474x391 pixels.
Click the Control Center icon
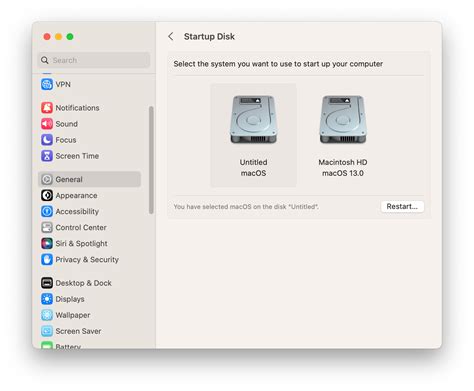click(x=47, y=227)
